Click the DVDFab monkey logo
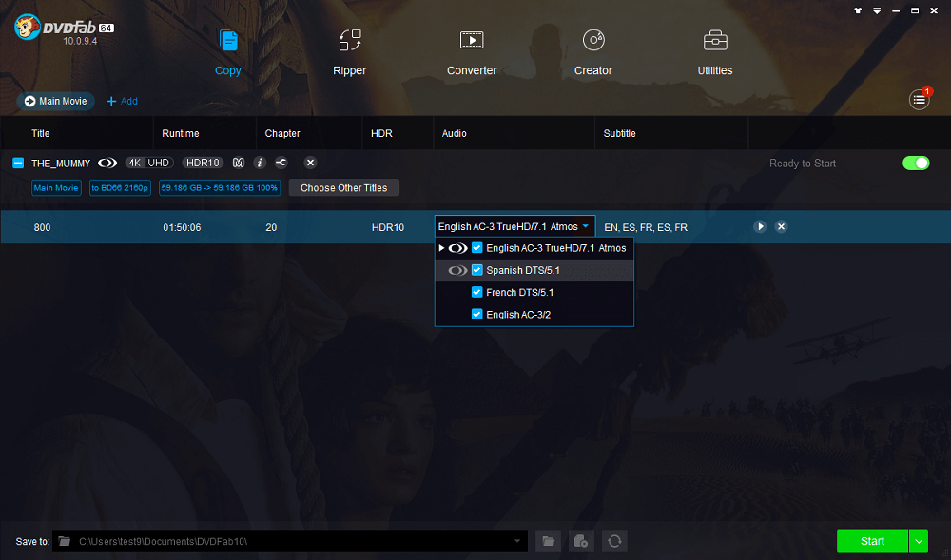 (28, 27)
